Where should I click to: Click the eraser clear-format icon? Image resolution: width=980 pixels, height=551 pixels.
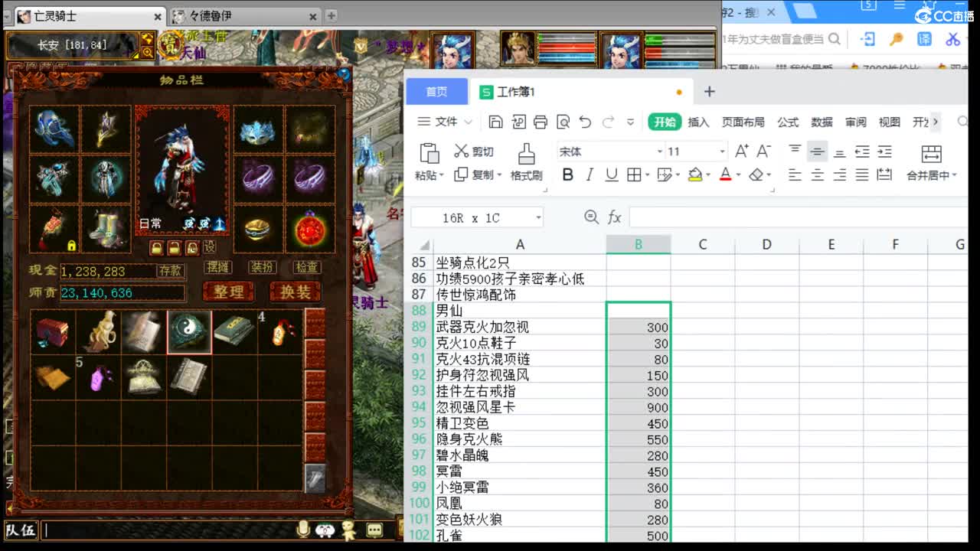click(756, 174)
